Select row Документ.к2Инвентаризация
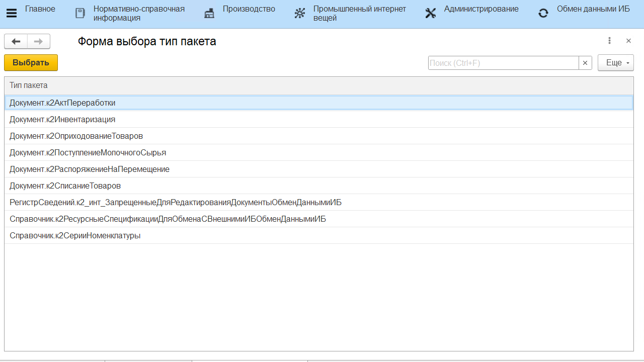The width and height of the screenshot is (644, 362). (62, 119)
